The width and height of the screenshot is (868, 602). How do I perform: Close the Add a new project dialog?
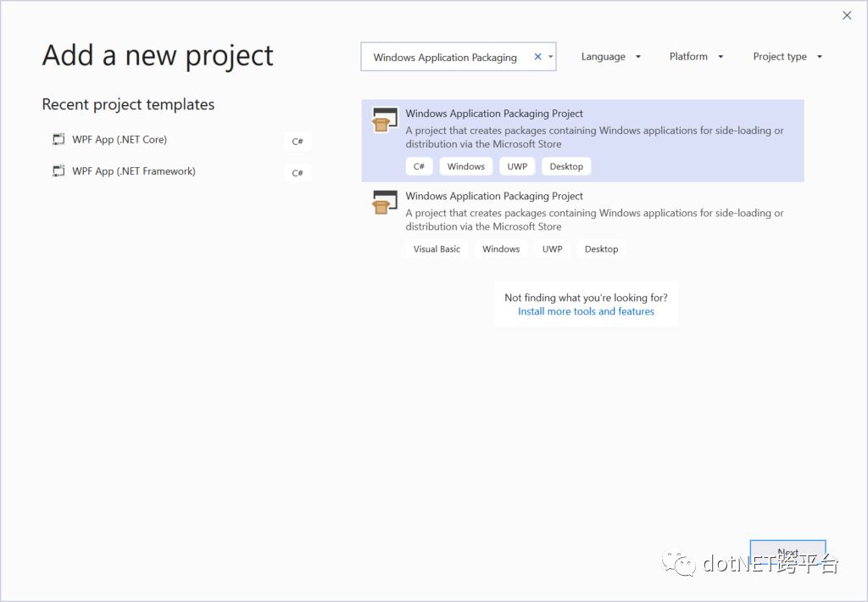tap(847, 15)
